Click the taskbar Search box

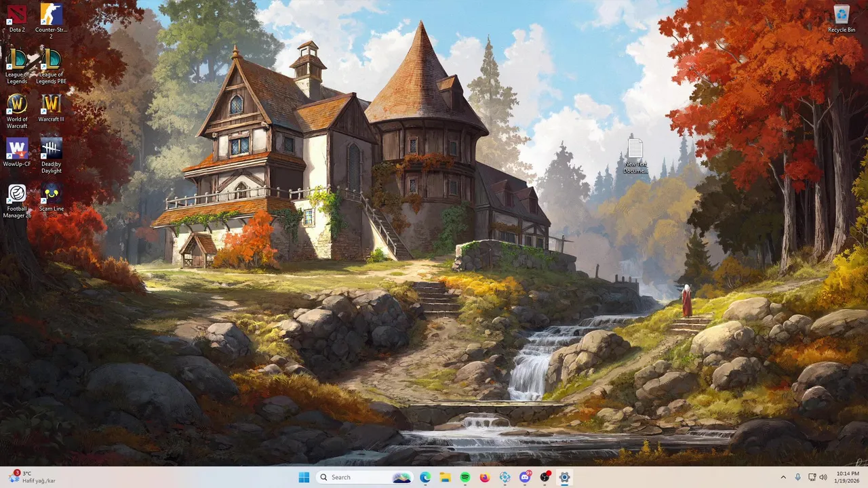click(x=366, y=477)
